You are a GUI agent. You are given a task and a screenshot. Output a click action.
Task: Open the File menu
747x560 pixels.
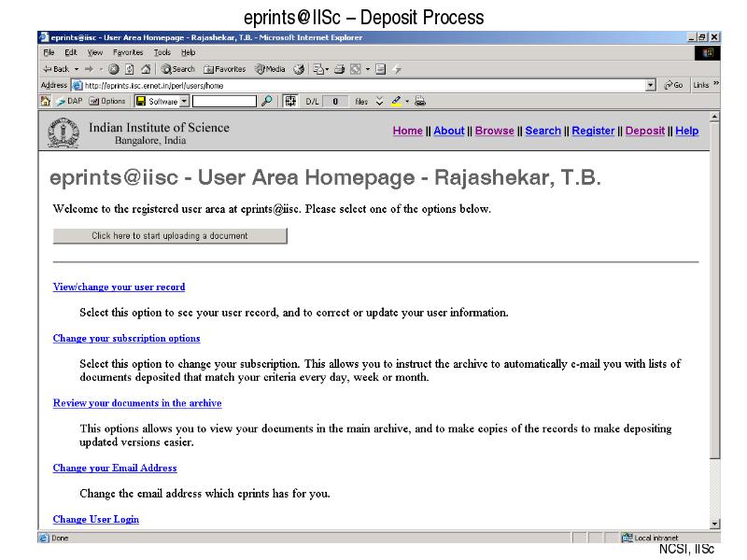click(x=49, y=52)
